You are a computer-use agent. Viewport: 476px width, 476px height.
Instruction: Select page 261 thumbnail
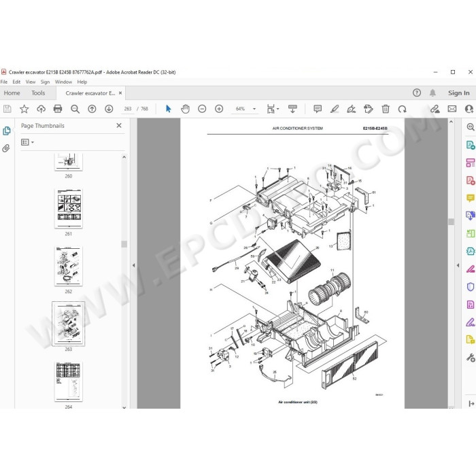click(69, 208)
